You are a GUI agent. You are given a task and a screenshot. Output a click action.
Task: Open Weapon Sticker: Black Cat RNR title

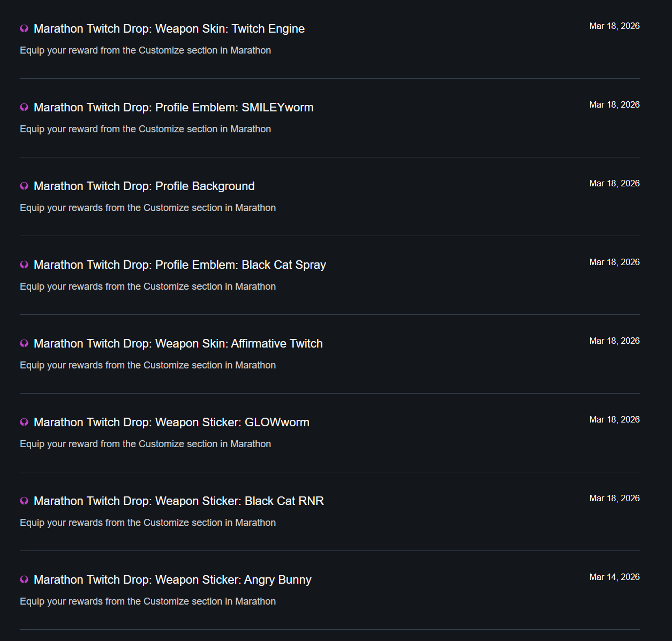pos(179,501)
